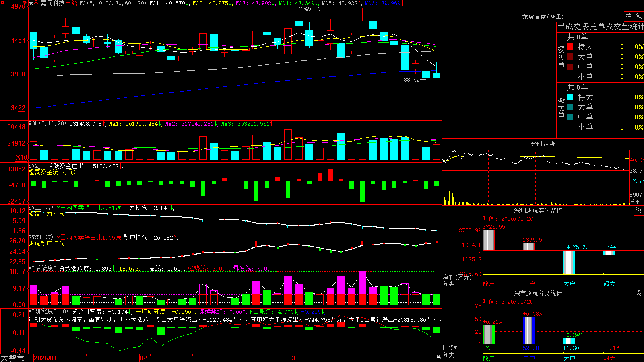Click the teal 中单 sell order swatch
This screenshot has width=644, height=362.
(570, 117)
